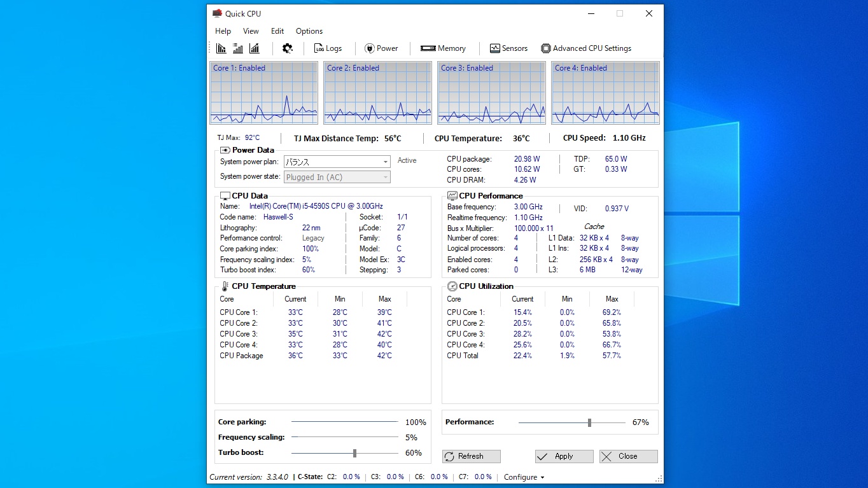Click the Lithography 22 nm value

point(311,228)
